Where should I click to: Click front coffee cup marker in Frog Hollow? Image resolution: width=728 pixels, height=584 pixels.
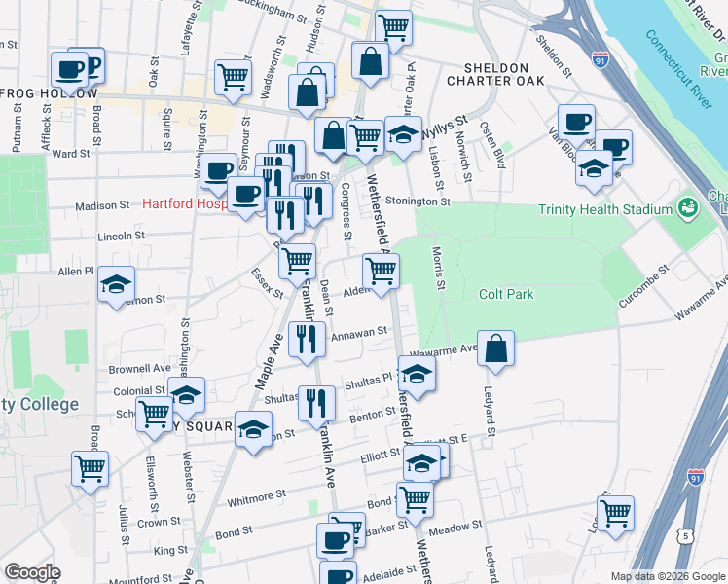click(x=69, y=70)
